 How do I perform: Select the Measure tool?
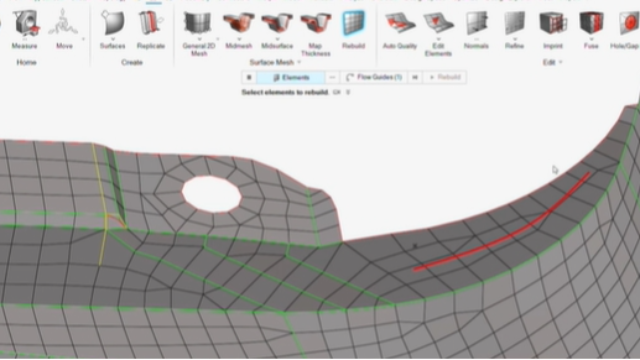[x=25, y=29]
